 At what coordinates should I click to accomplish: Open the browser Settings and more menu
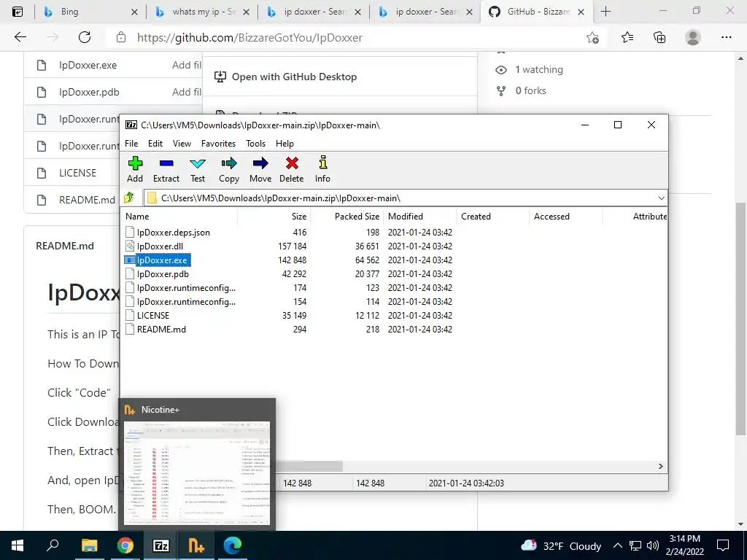coord(726,37)
